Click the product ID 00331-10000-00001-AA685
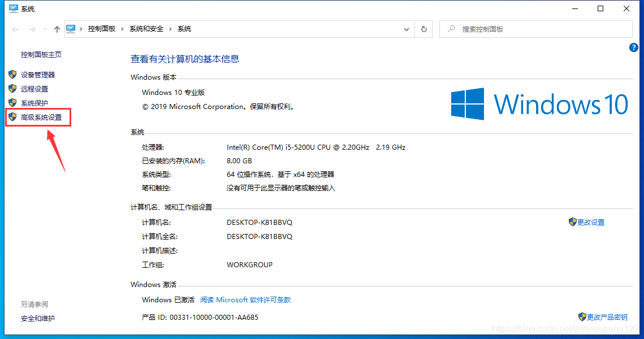The width and height of the screenshot is (644, 339). tap(214, 318)
